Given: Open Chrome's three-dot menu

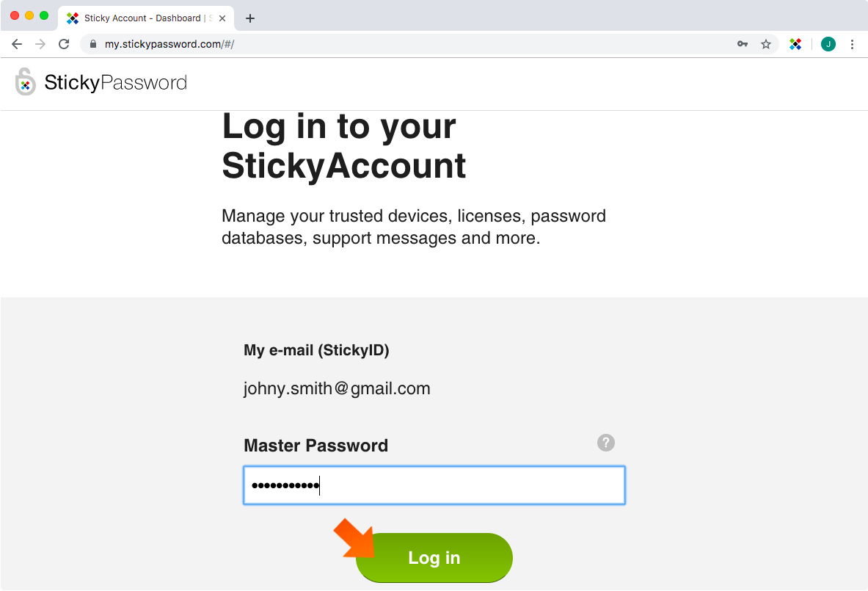Looking at the screenshot, I should coord(852,44).
